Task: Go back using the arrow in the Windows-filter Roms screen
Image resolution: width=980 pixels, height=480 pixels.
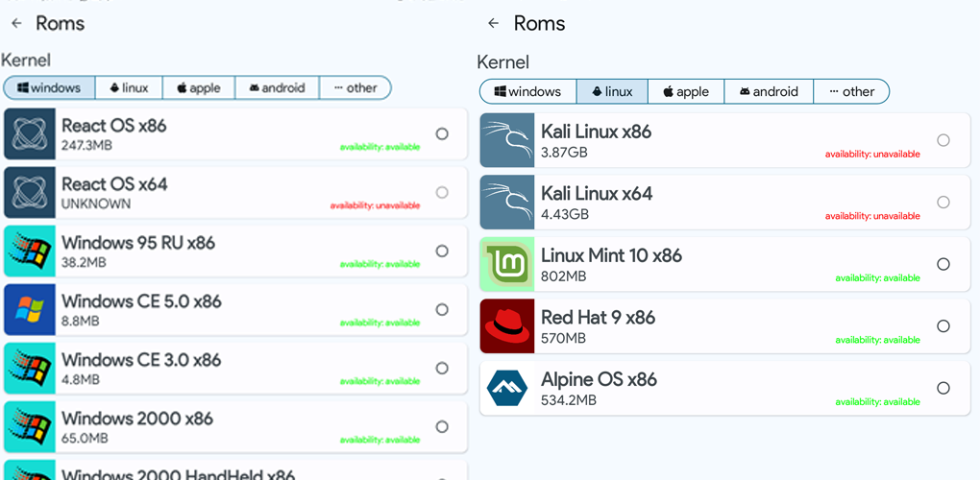Action: point(17,23)
